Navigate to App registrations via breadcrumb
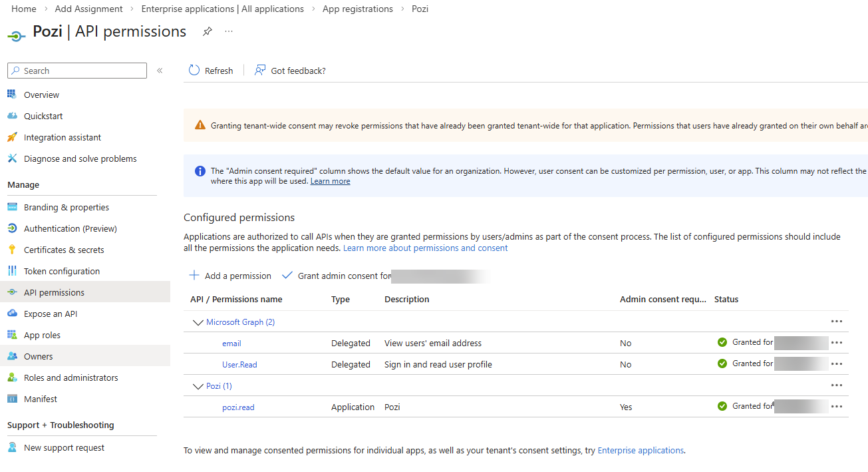This screenshot has height=472, width=868. click(x=357, y=9)
